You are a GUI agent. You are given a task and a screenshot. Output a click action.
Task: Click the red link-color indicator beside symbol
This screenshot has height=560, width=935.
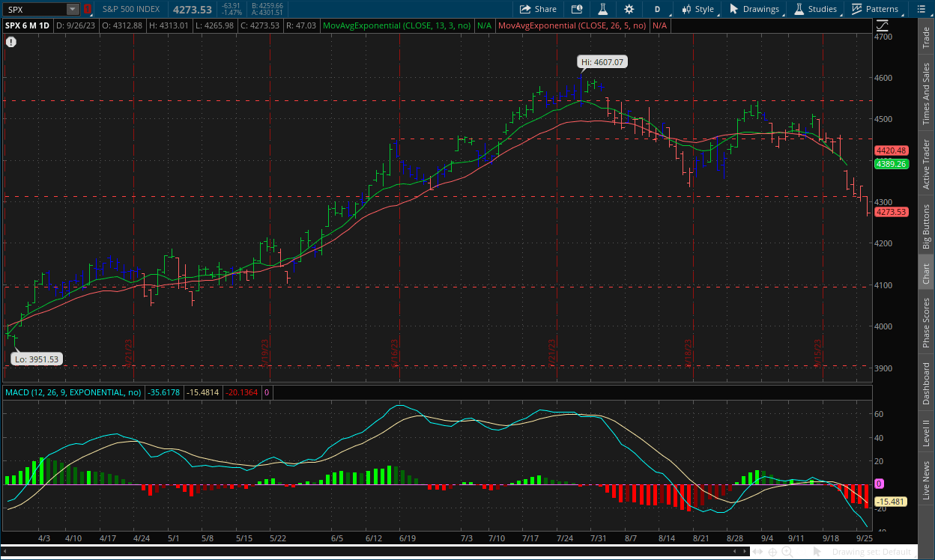(x=87, y=9)
